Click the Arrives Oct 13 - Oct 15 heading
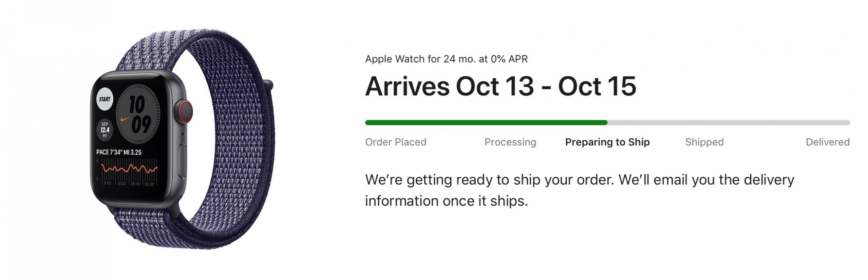Screen dimensions: 868x280 pos(501,86)
